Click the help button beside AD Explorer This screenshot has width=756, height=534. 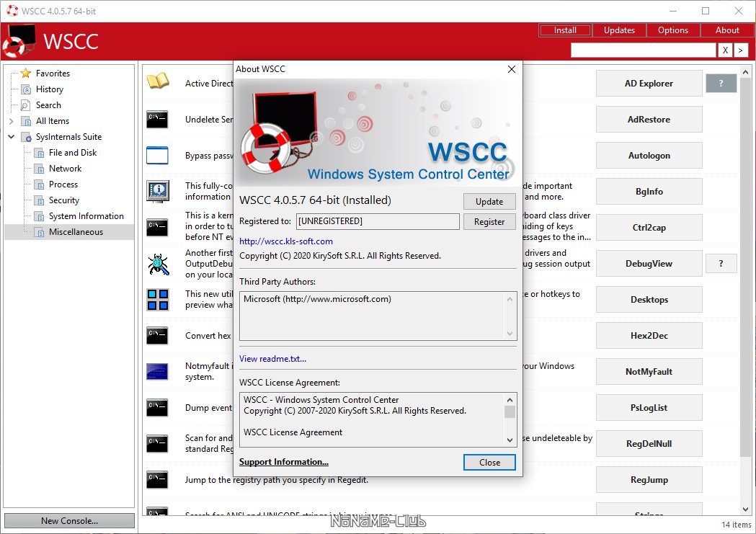click(721, 84)
